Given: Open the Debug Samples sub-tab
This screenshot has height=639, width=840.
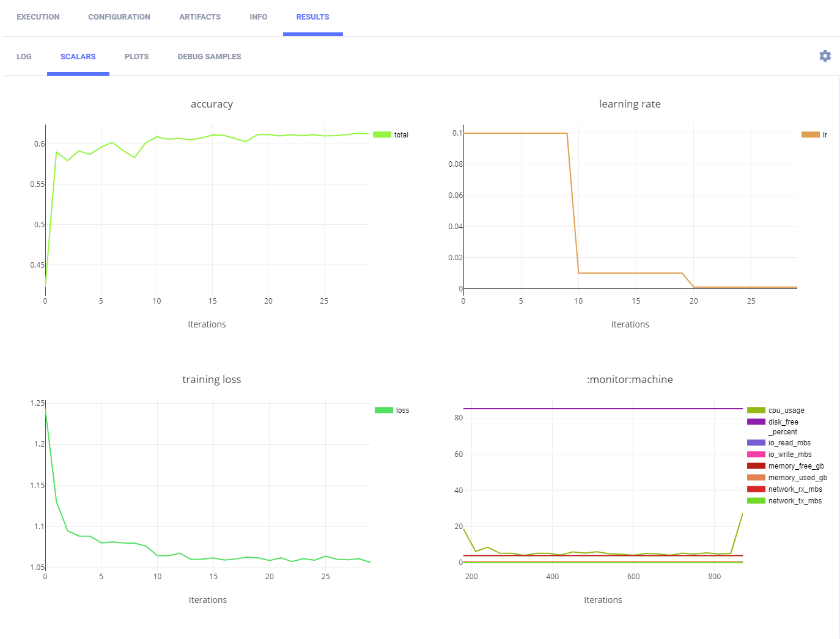Looking at the screenshot, I should pyautogui.click(x=209, y=57).
